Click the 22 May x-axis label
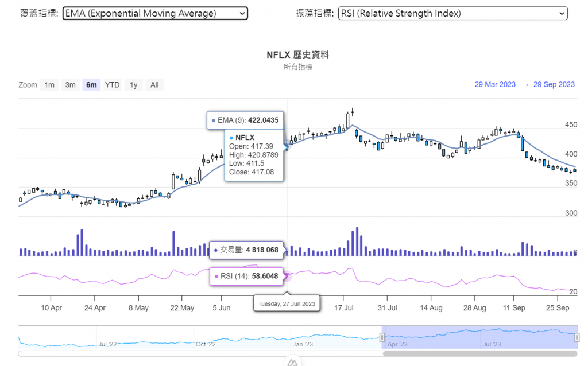 pyautogui.click(x=182, y=308)
